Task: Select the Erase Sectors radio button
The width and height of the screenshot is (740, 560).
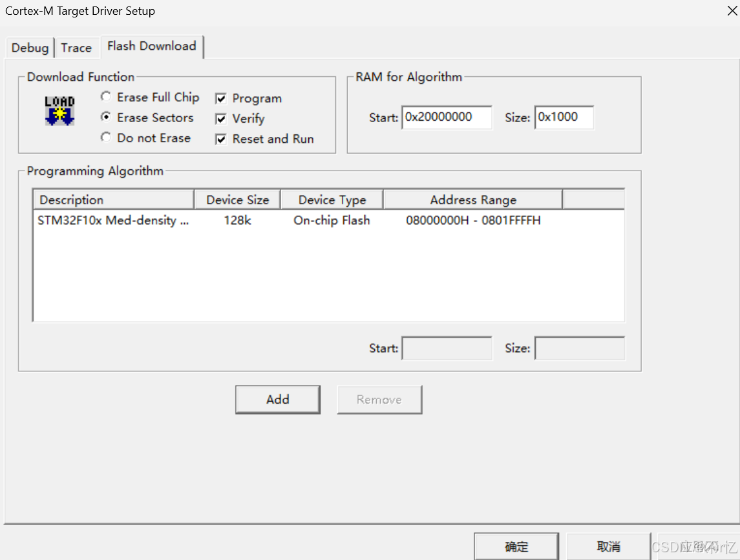Action: click(106, 117)
